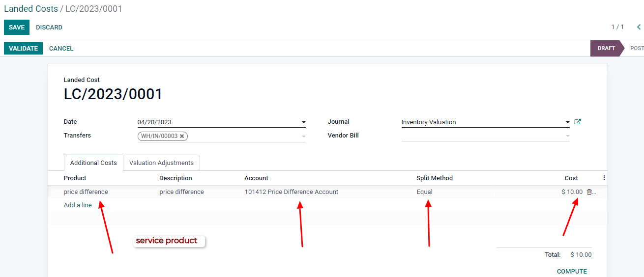
Task: Add a line to costs
Action: (78, 205)
